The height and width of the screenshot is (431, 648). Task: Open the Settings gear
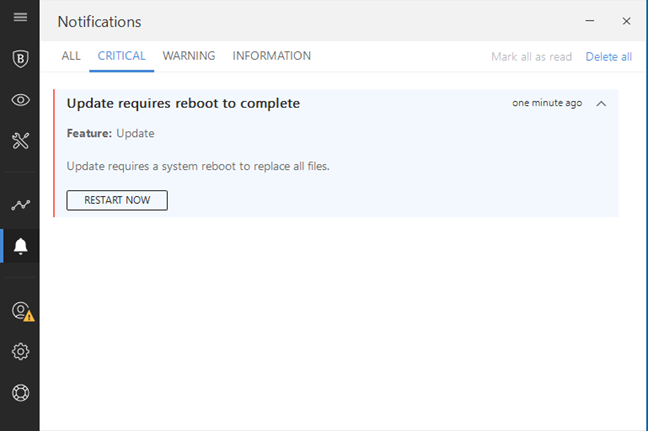coord(20,351)
